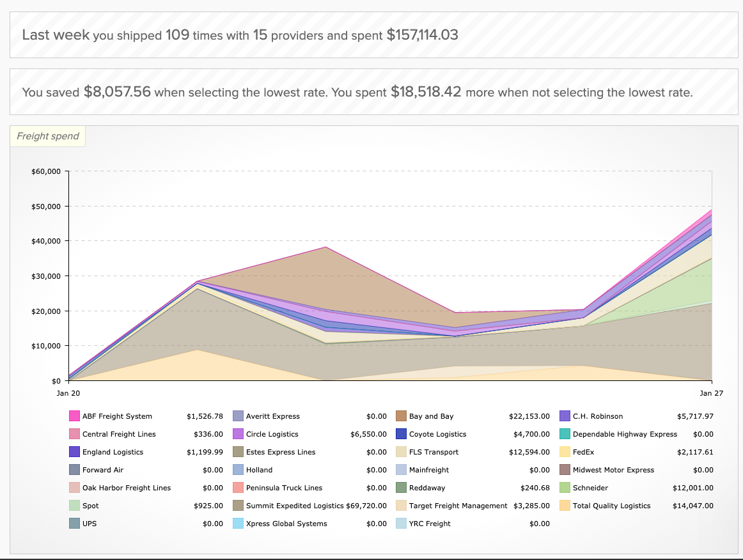Viewport: 743px width, 560px height.
Task: Click the ABF Freight System pink legend swatch
Action: coord(74,416)
